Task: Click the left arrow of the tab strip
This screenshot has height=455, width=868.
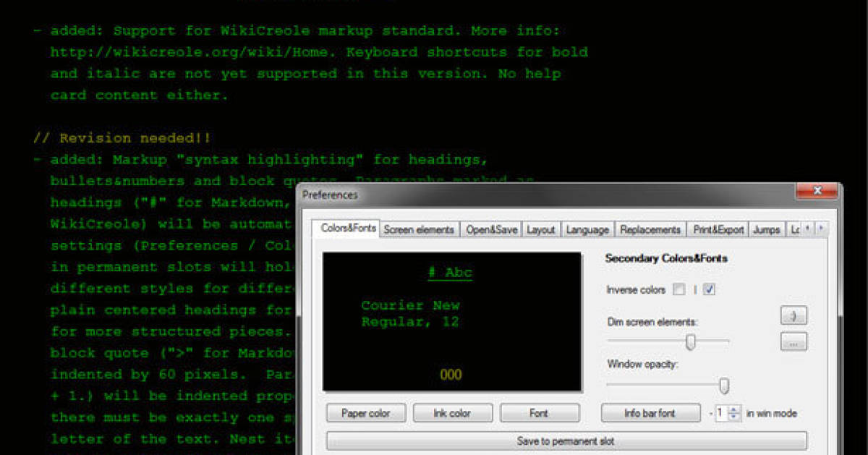Action: click(807, 229)
